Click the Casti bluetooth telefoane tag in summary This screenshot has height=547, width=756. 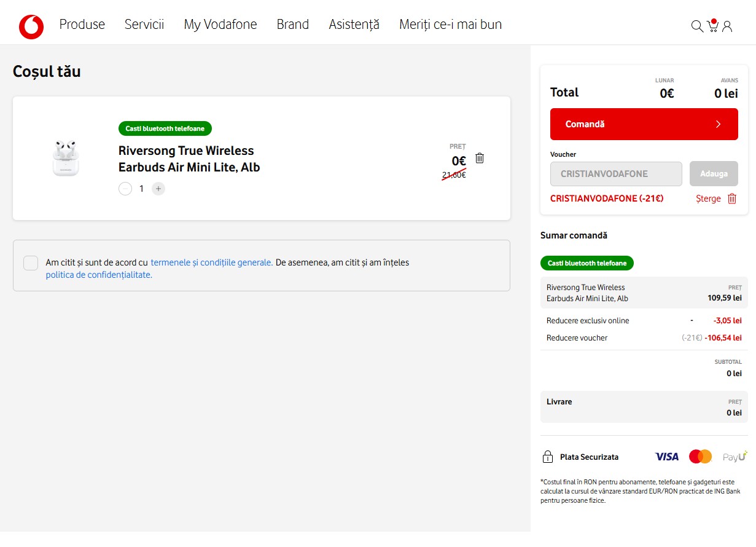[x=587, y=263]
